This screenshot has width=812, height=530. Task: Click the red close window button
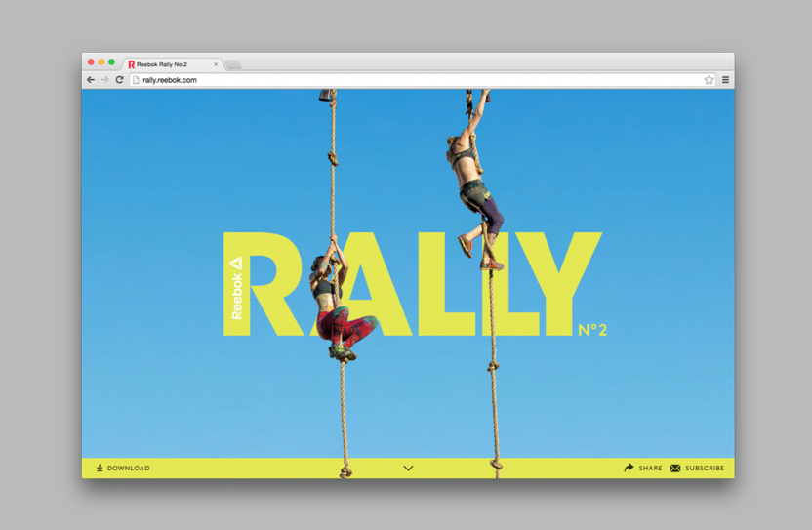(91, 62)
